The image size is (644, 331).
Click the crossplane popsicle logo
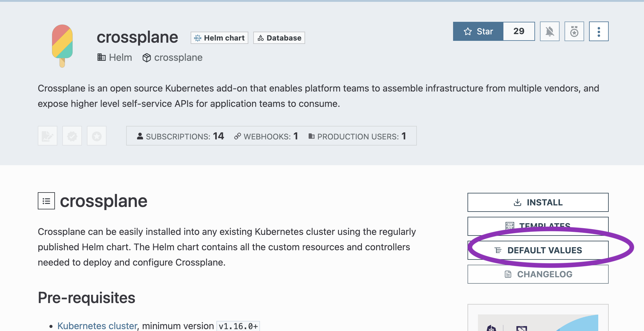point(62,46)
